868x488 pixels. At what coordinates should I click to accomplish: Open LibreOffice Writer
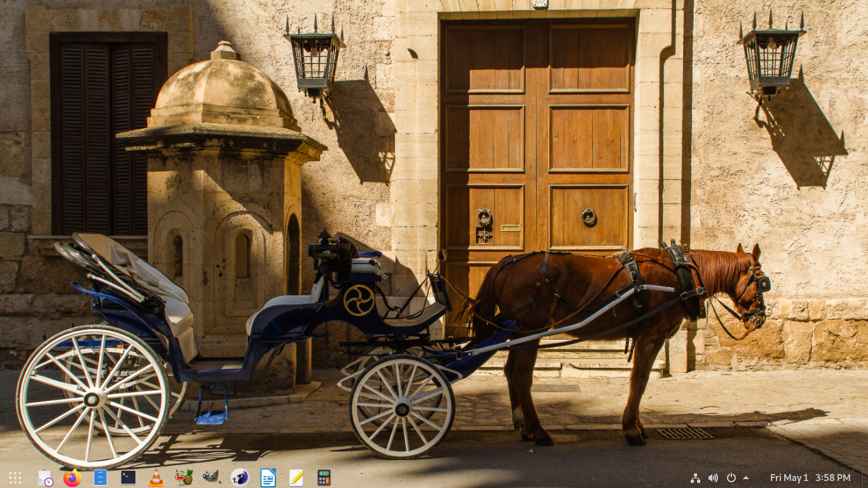pyautogui.click(x=268, y=478)
